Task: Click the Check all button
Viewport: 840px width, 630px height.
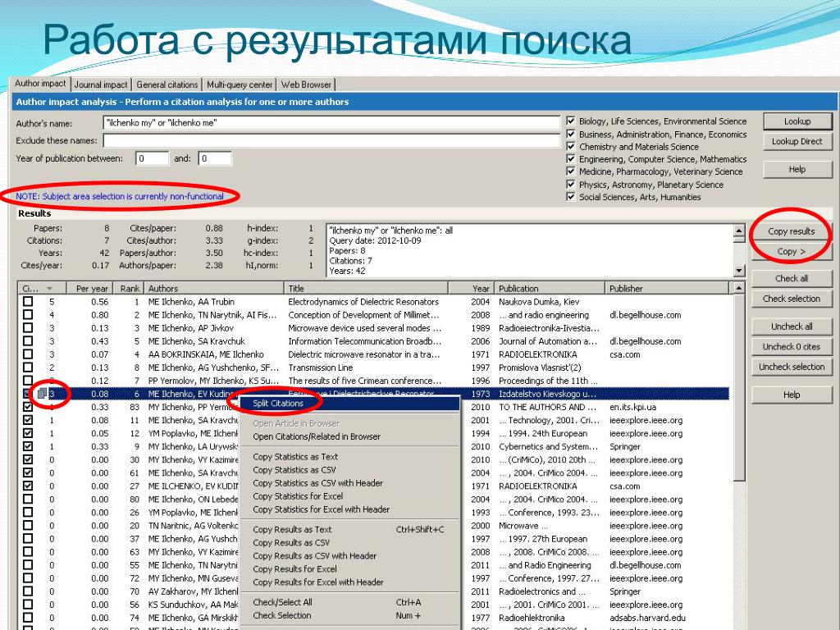Action: pyautogui.click(x=792, y=279)
